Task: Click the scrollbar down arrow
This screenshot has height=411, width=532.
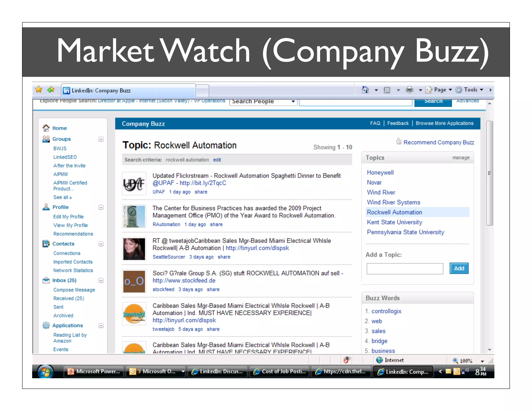Action: click(x=489, y=350)
